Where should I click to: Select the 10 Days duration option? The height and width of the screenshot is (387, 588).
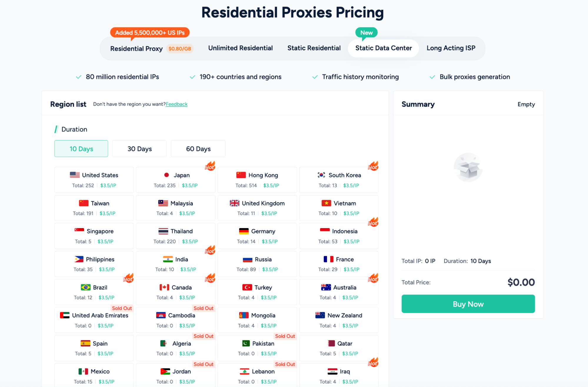point(81,149)
